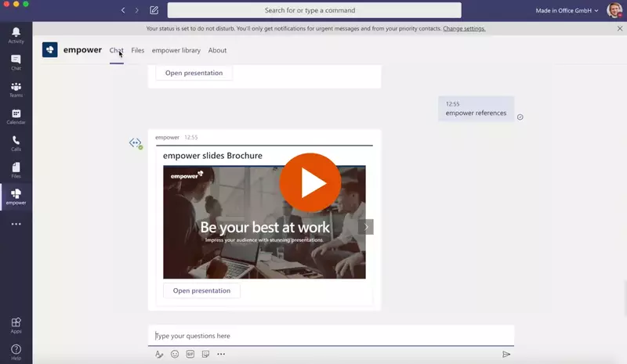Show next slide in brochure carousel
The image size is (627, 364).
click(x=366, y=227)
